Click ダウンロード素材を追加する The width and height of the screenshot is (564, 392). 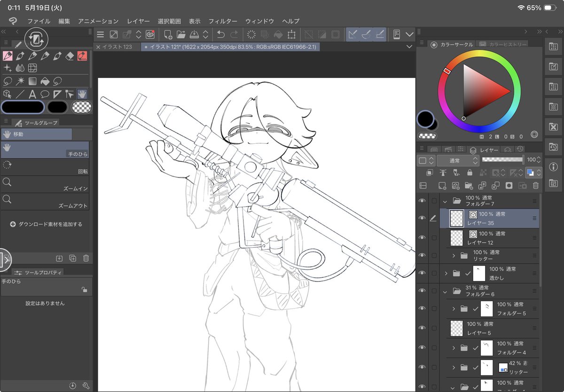[x=46, y=224]
